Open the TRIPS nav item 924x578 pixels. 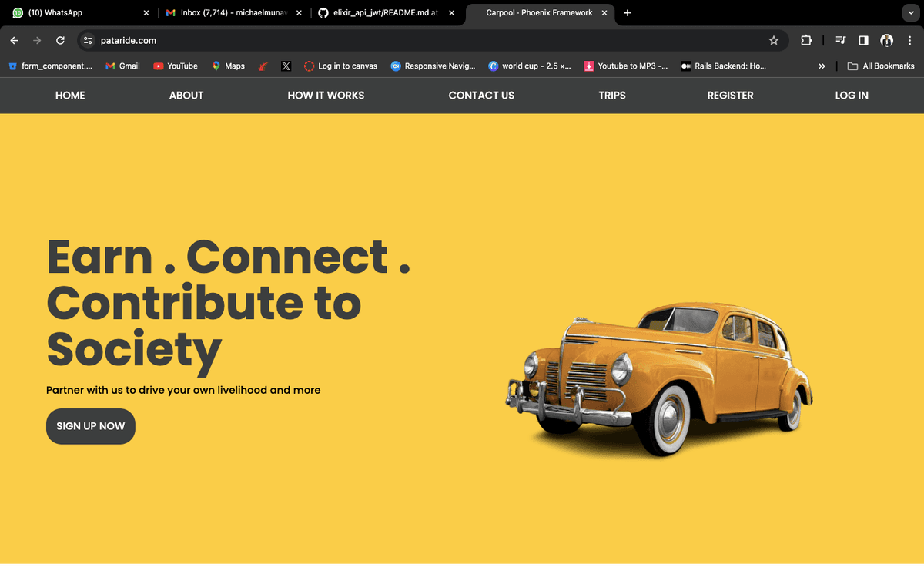tap(612, 96)
